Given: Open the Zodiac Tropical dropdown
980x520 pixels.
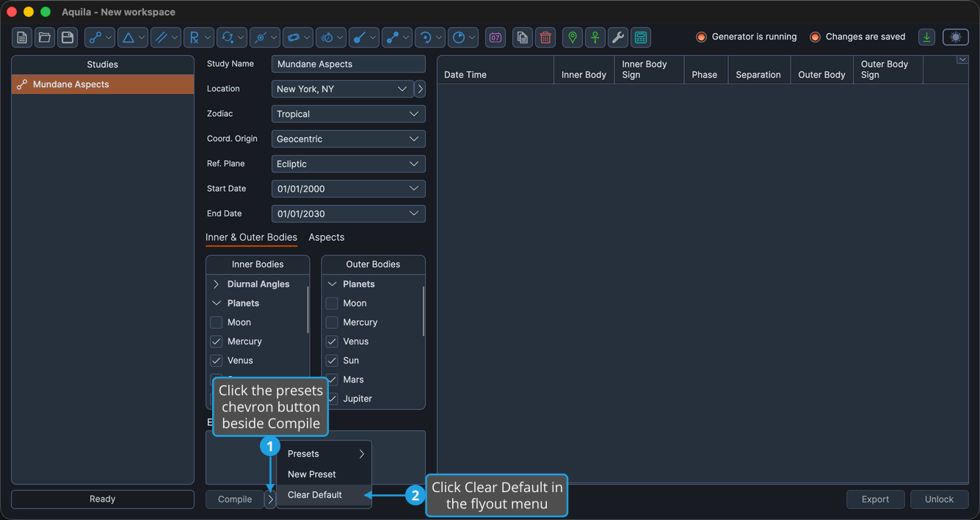Looking at the screenshot, I should click(x=349, y=114).
